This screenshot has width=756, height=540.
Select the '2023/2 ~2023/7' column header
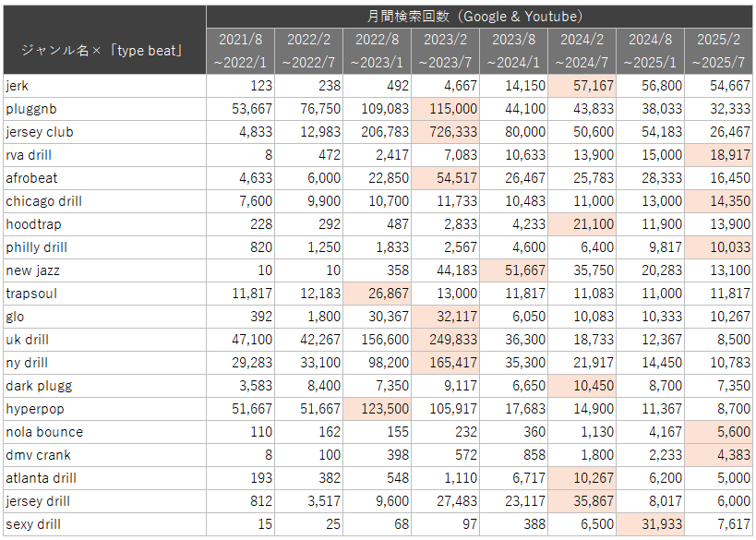point(446,51)
